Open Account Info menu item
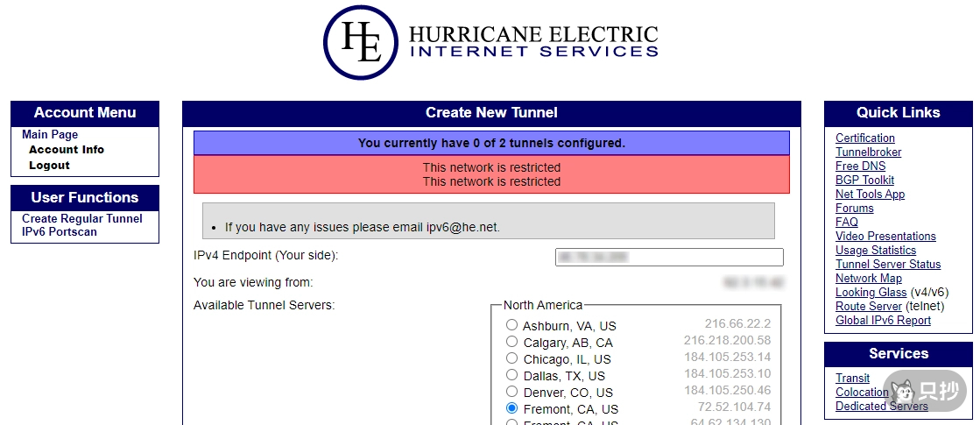Viewport: 980px width, 425px height. coord(67,150)
